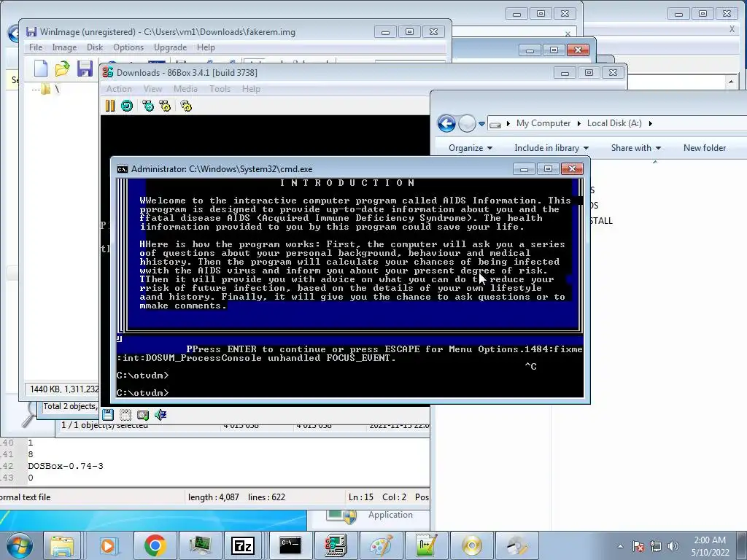This screenshot has height=560, width=747.
Task: Click the Ctrl+Alt+Del icon in 86Box toolbar
Action: point(148,106)
